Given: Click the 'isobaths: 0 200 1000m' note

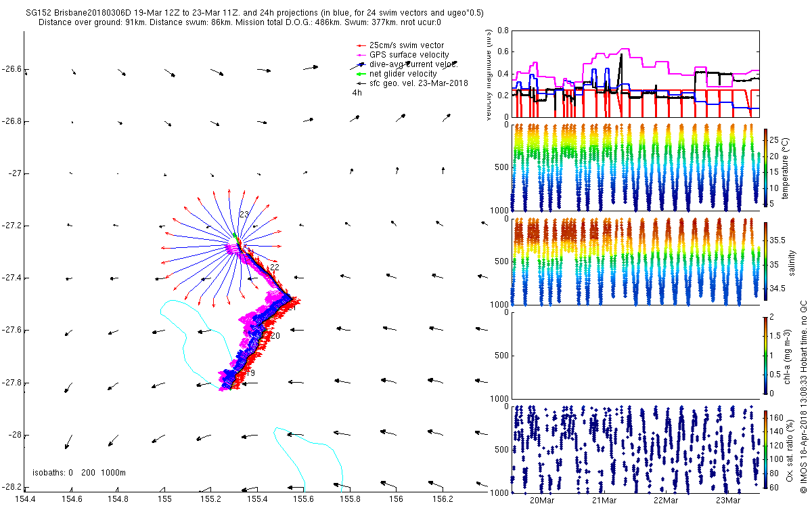Looking at the screenshot, I should point(79,473).
